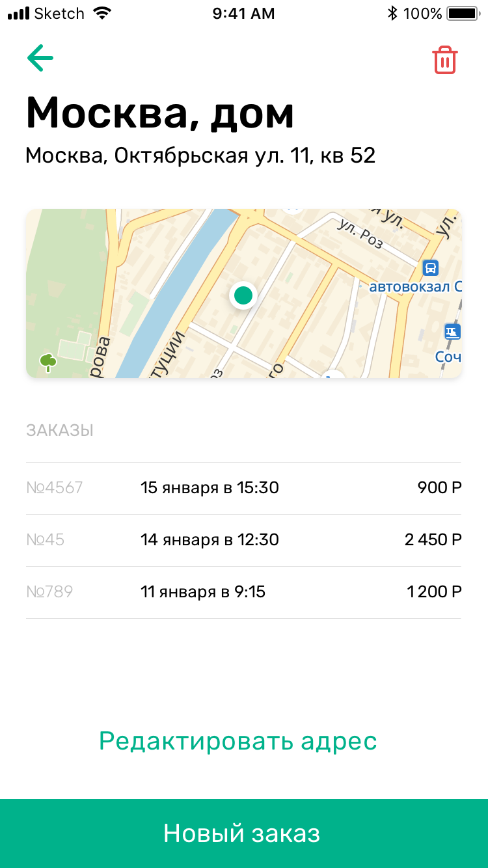
Task: Tap the train station icon on map
Action: (452, 332)
